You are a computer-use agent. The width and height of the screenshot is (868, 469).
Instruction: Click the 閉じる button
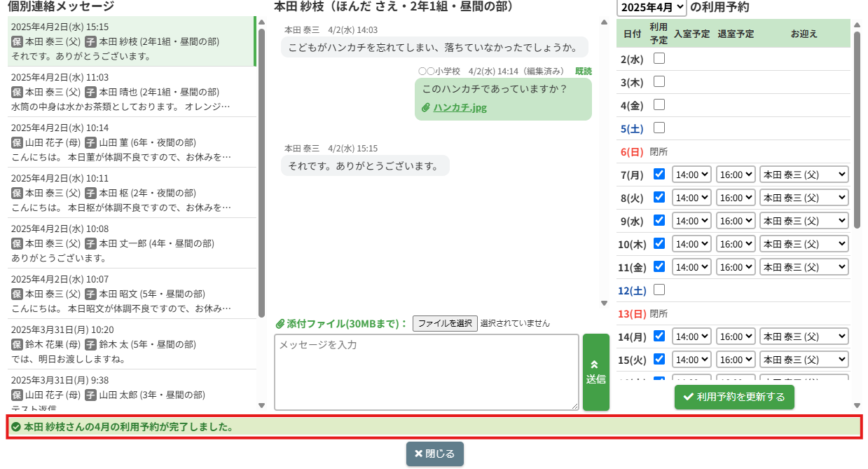click(434, 454)
